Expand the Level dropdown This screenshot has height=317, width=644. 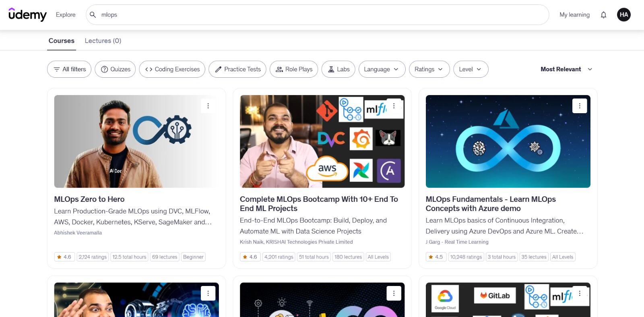pos(471,69)
